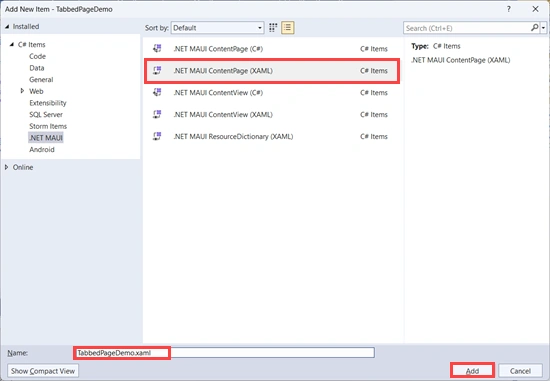Click the .NET MAUI ContentPage (XAML) icon
Image resolution: width=550 pixels, height=381 pixels.
coord(157,71)
